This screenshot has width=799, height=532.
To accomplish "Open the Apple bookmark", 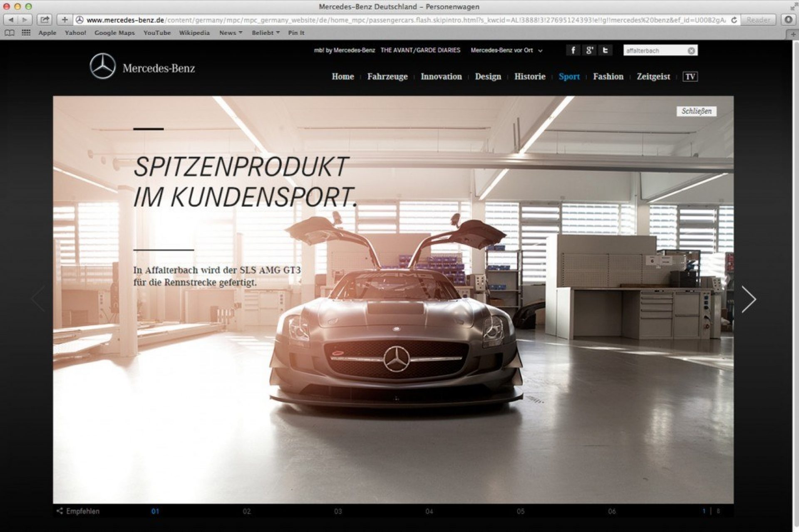I will pyautogui.click(x=47, y=33).
